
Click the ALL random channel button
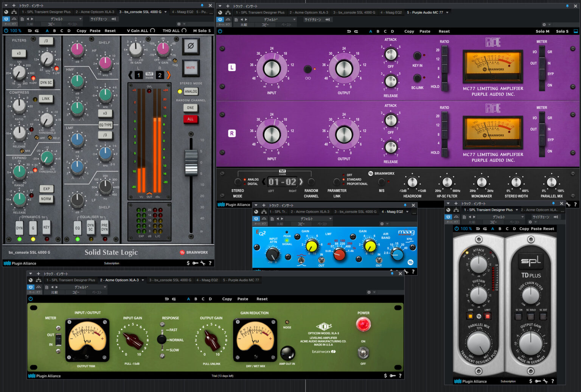pos(190,119)
